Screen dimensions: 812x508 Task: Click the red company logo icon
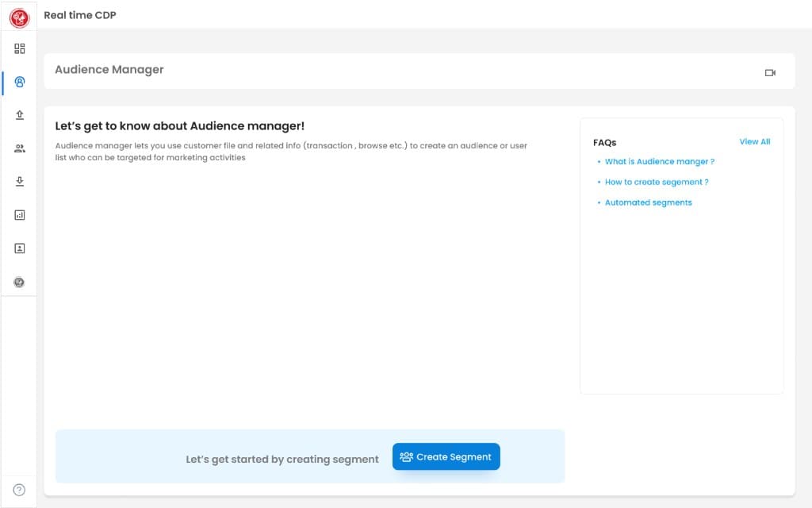click(20, 18)
